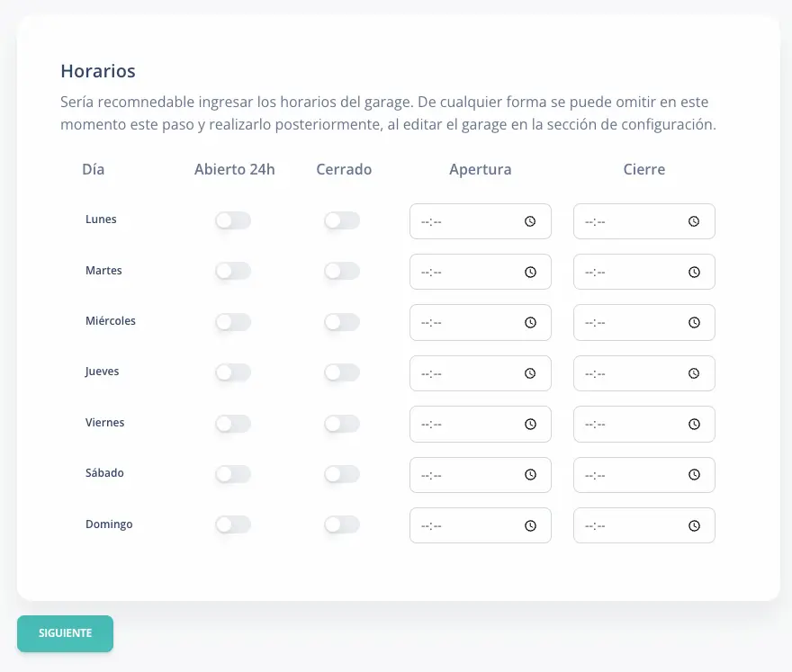The height and width of the screenshot is (672, 792).
Task: Open clock icon for Miércoles Cierre
Action: pos(694,322)
